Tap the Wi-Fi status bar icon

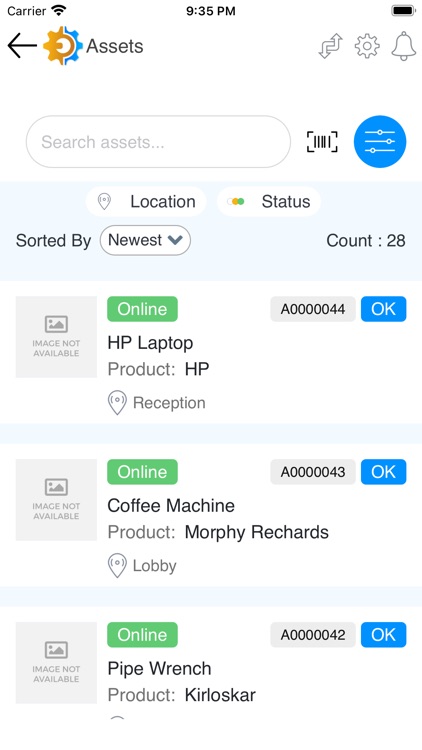[59, 10]
